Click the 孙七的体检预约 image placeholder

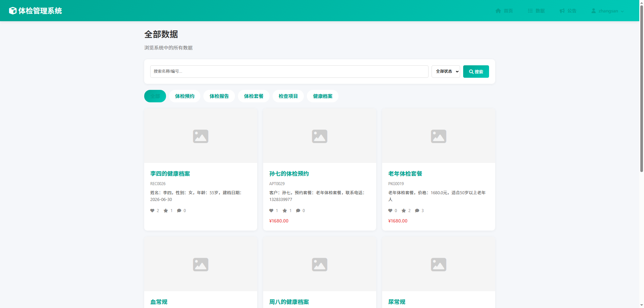coord(320,136)
